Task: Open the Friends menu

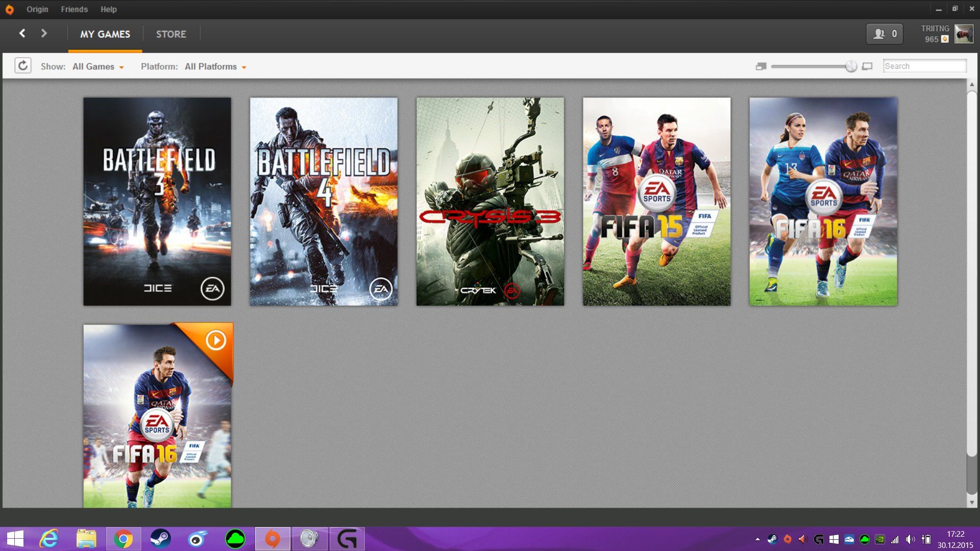Action: [x=74, y=9]
